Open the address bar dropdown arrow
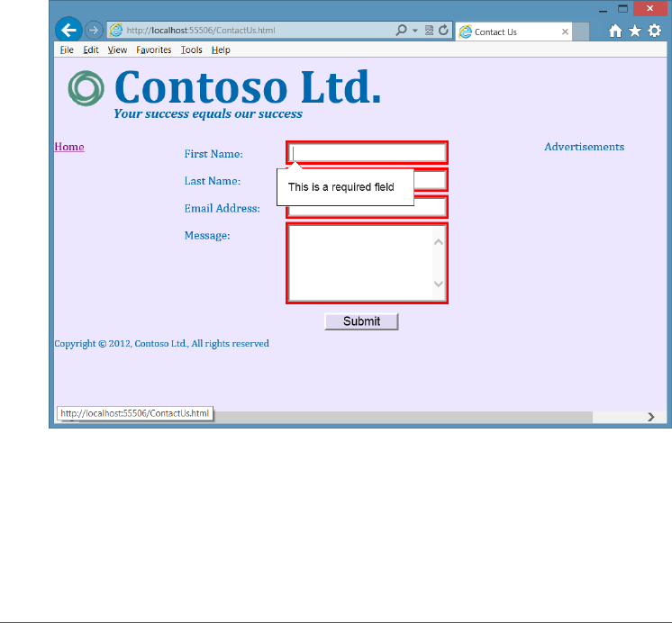Screen dimensions: 672x623 click(415, 31)
